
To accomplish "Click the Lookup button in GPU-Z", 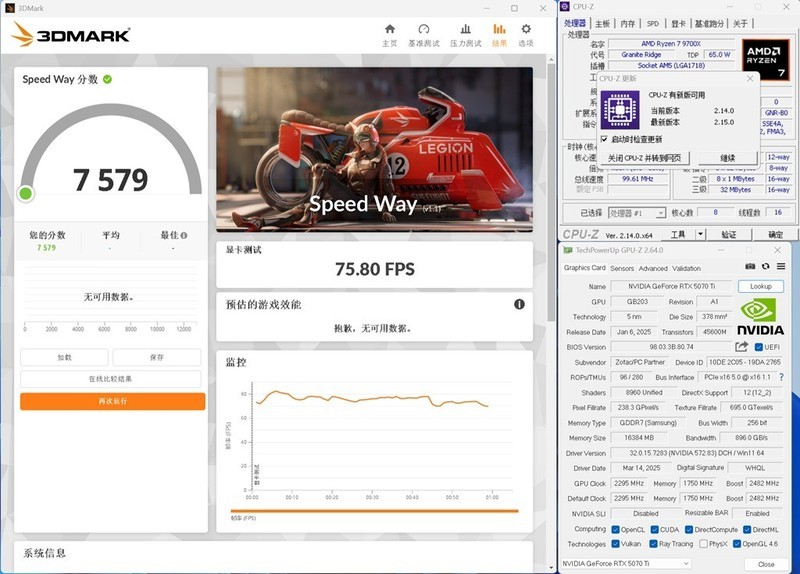I will pos(761,286).
